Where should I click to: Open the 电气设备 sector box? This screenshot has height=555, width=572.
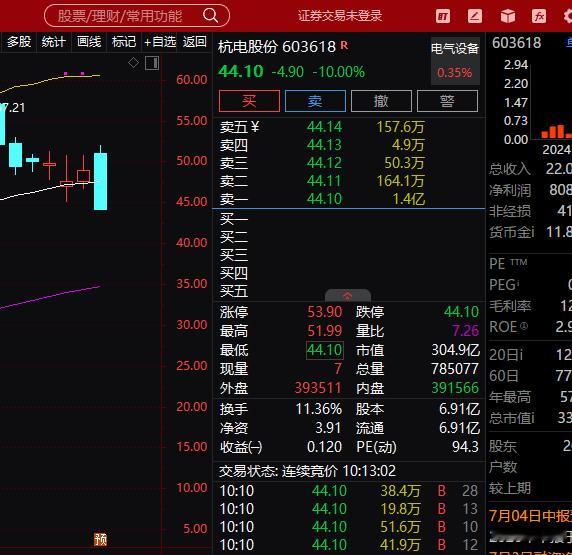tap(455, 60)
